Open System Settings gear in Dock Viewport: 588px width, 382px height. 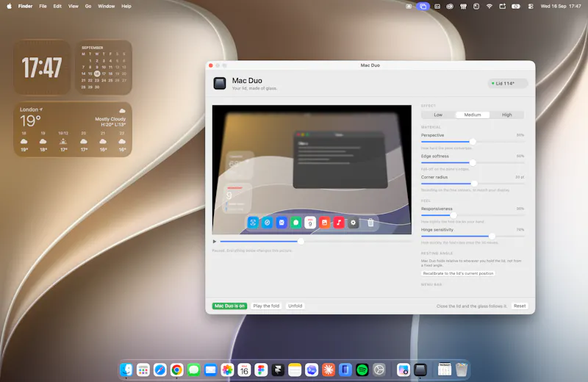click(379, 370)
